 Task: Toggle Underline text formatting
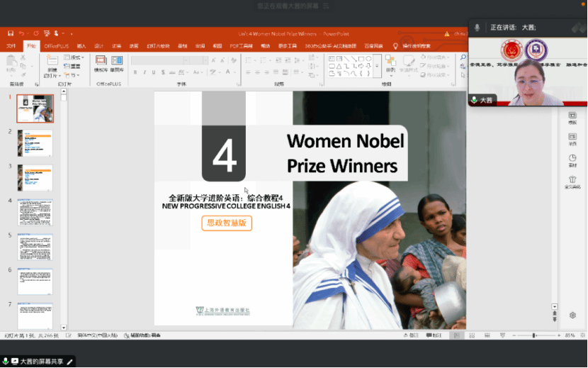(x=154, y=72)
